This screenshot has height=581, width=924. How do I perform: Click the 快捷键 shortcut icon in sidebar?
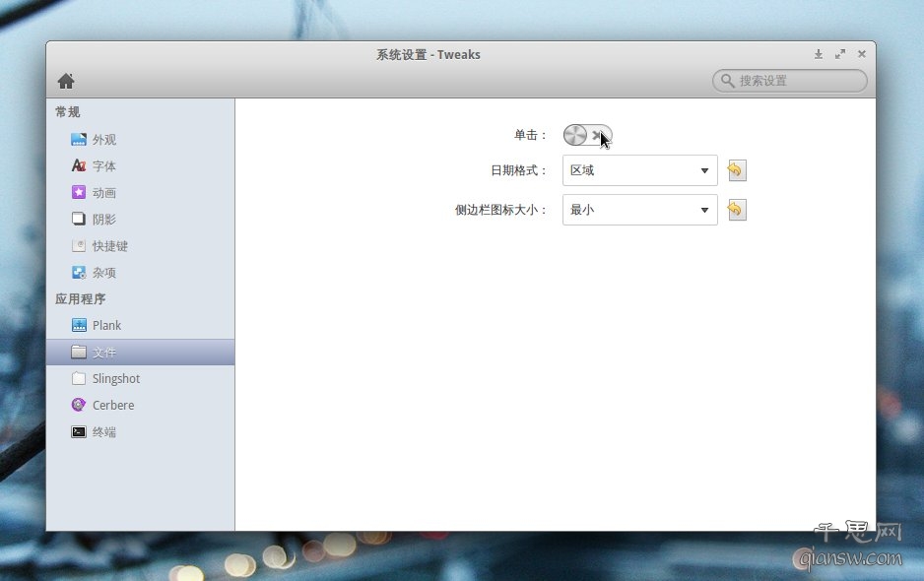79,245
